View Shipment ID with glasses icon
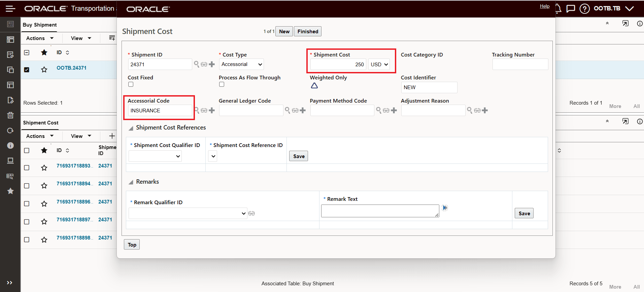644x292 pixels. 204,64
